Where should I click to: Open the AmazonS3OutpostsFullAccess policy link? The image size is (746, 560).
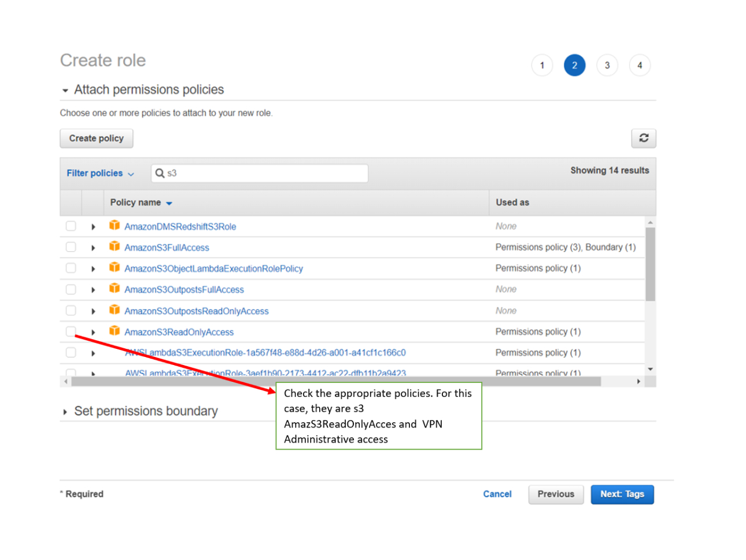[x=184, y=290]
